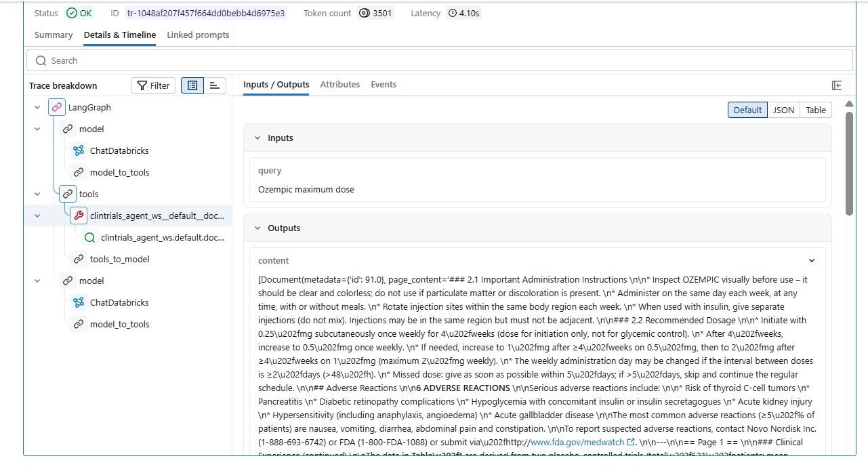Image resolution: width=868 pixels, height=469 pixels.
Task: Click the trace ID tr-1048af207f457f664dd0bebb4d6975e3
Action: 206,13
